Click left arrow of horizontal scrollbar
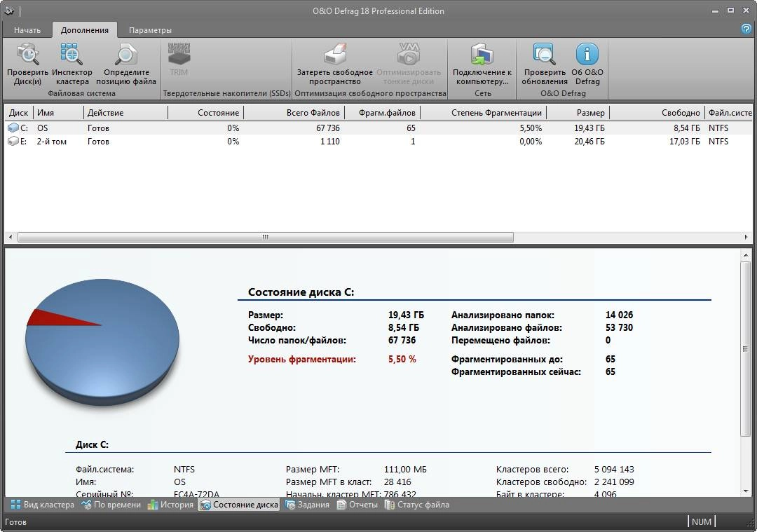The width and height of the screenshot is (757, 532). 10,237
